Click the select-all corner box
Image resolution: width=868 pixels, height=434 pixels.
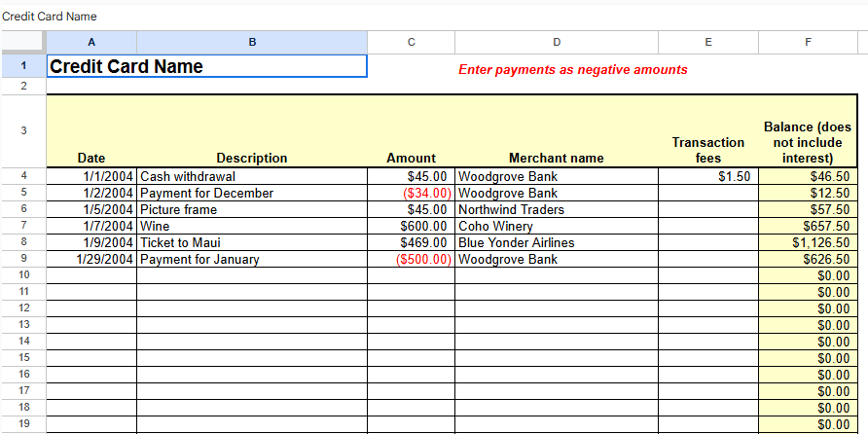22,42
